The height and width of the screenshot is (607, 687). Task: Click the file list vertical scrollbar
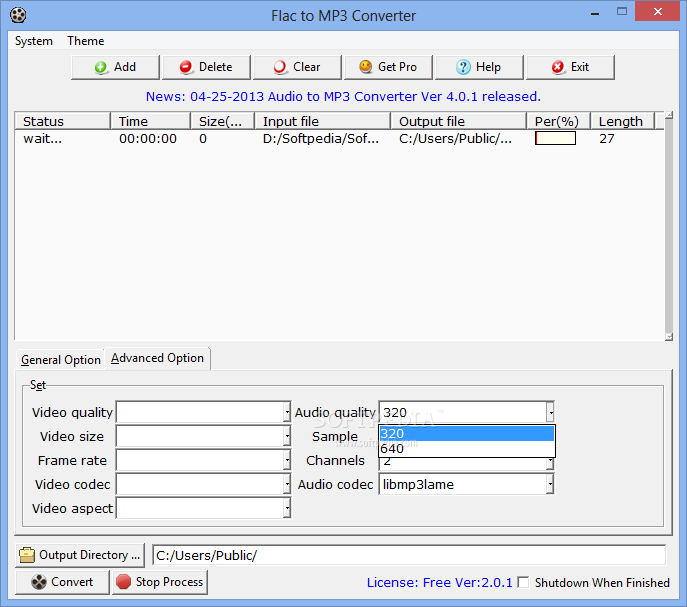coord(669,226)
